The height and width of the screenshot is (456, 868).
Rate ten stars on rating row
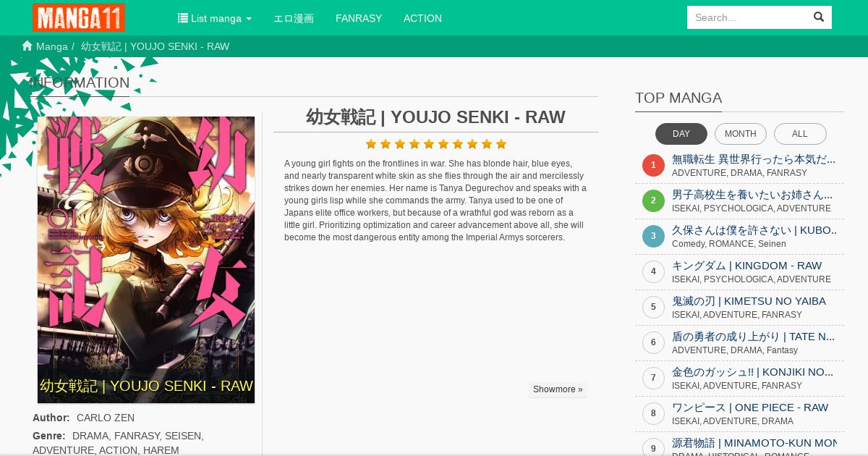(501, 144)
